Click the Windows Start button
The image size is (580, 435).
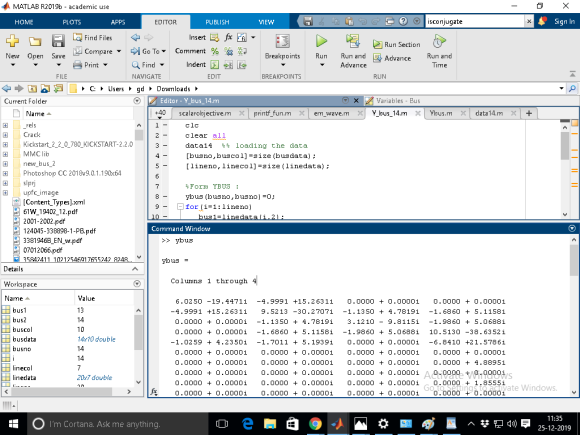pyautogui.click(x=13, y=424)
